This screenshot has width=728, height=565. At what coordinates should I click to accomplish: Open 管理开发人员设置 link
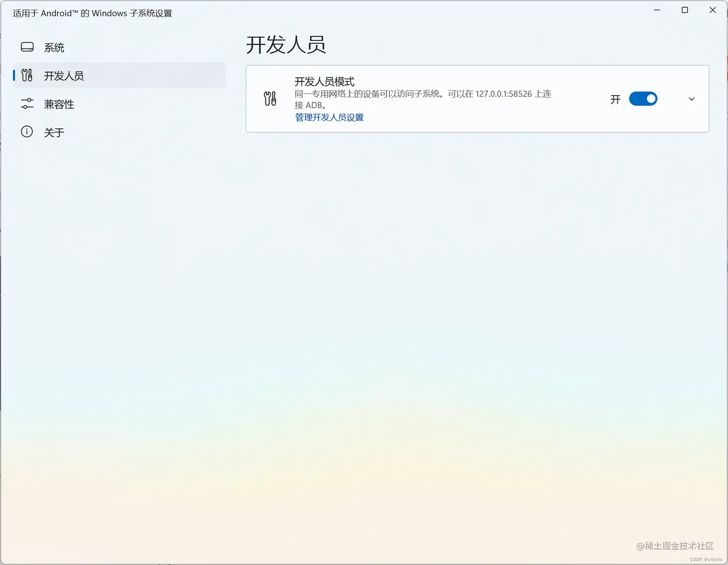(329, 117)
